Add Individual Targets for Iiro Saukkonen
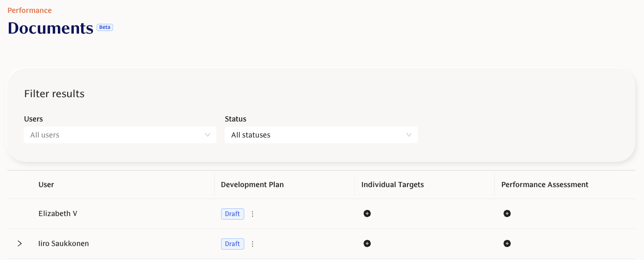 (x=367, y=243)
